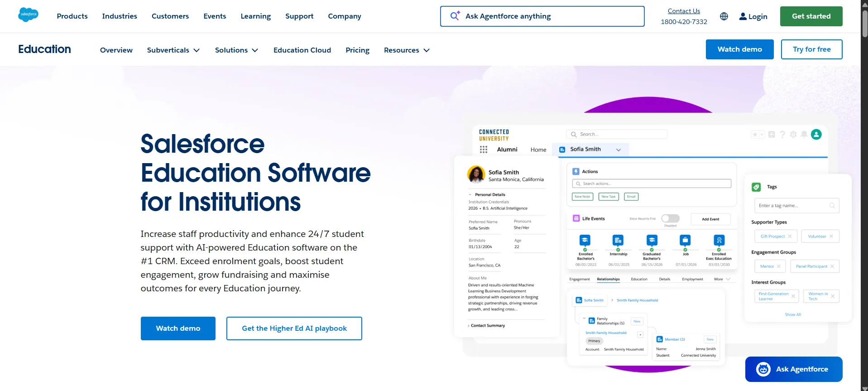Click Sofia Smith profile photo
868x391 pixels.
476,174
